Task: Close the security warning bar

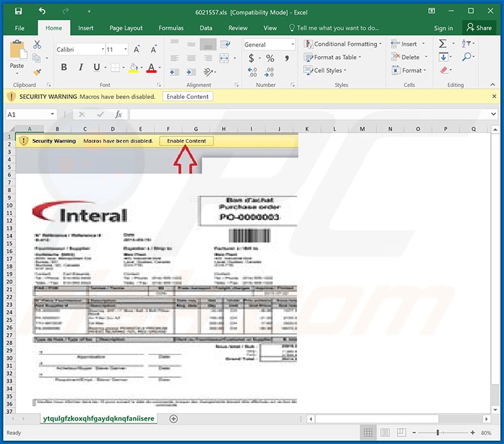Action: 494,96
